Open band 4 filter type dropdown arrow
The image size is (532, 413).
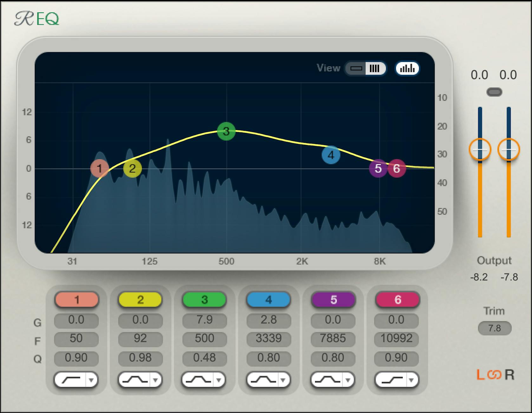click(x=283, y=380)
